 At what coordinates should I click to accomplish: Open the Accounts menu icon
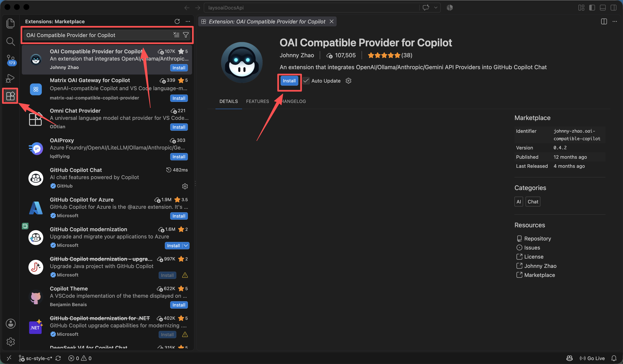(x=11, y=323)
